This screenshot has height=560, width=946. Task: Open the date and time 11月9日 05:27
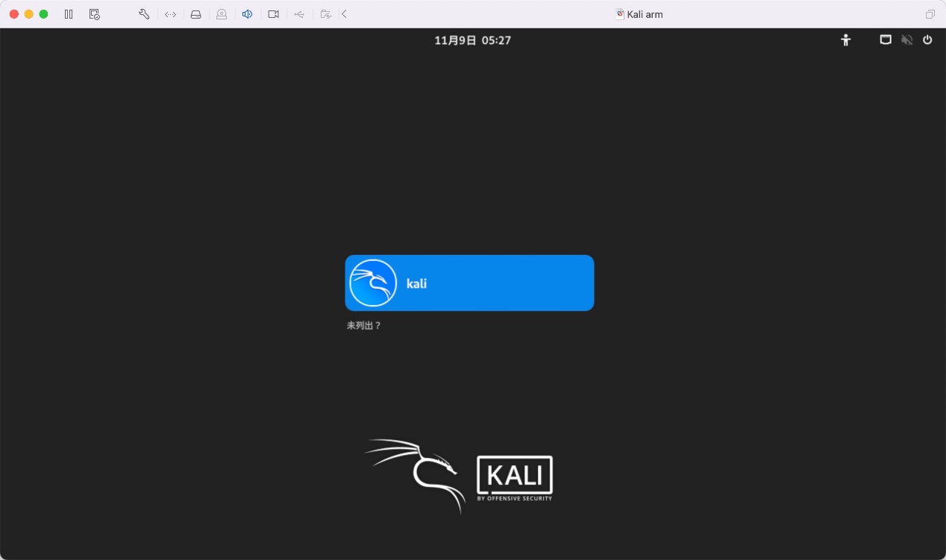click(473, 40)
